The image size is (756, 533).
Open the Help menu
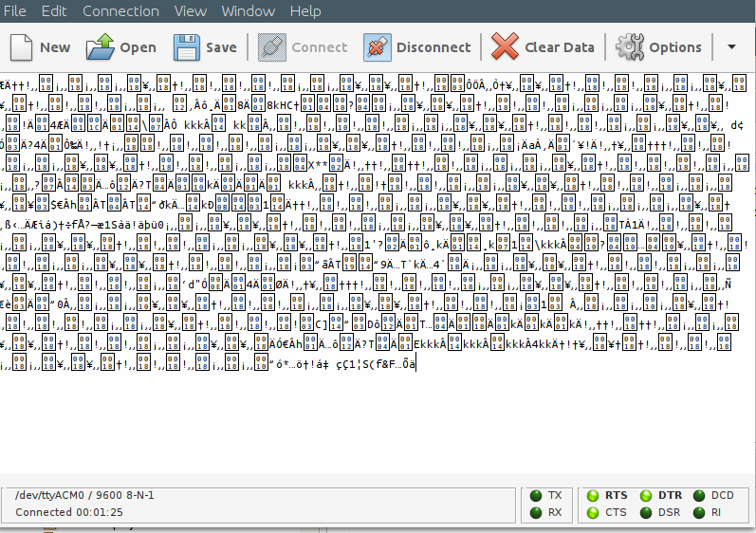305,11
